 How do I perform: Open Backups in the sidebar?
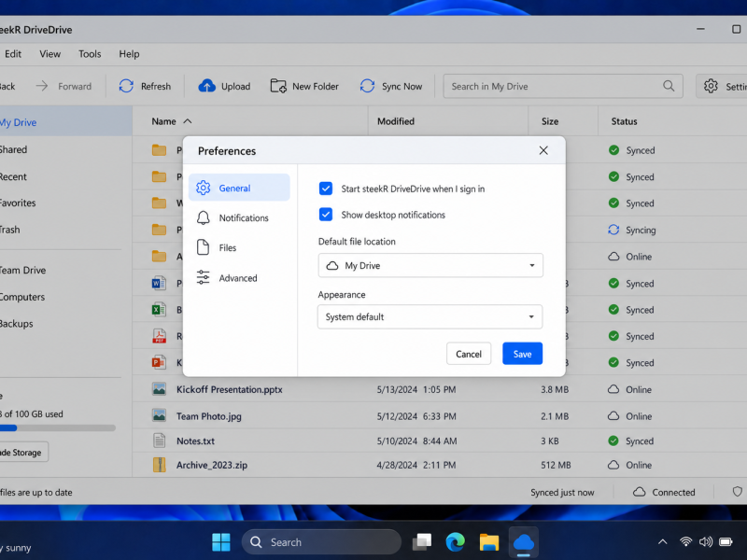click(x=17, y=323)
